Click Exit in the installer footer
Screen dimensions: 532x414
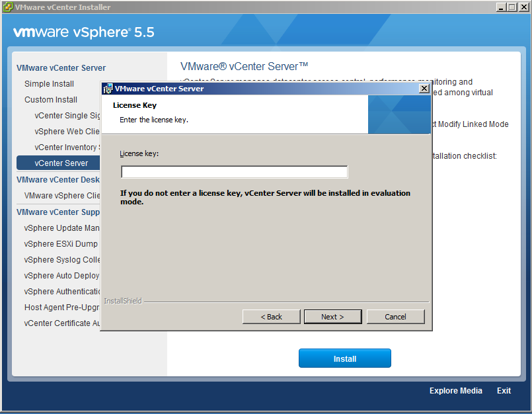tap(504, 391)
